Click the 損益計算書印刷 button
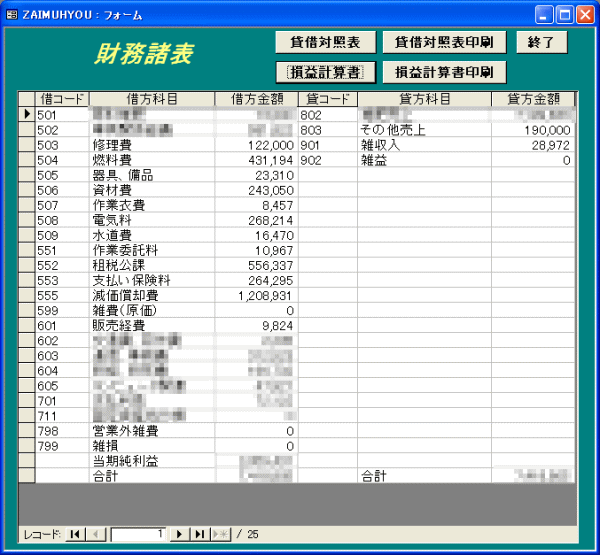The width and height of the screenshot is (600, 555). (x=444, y=72)
